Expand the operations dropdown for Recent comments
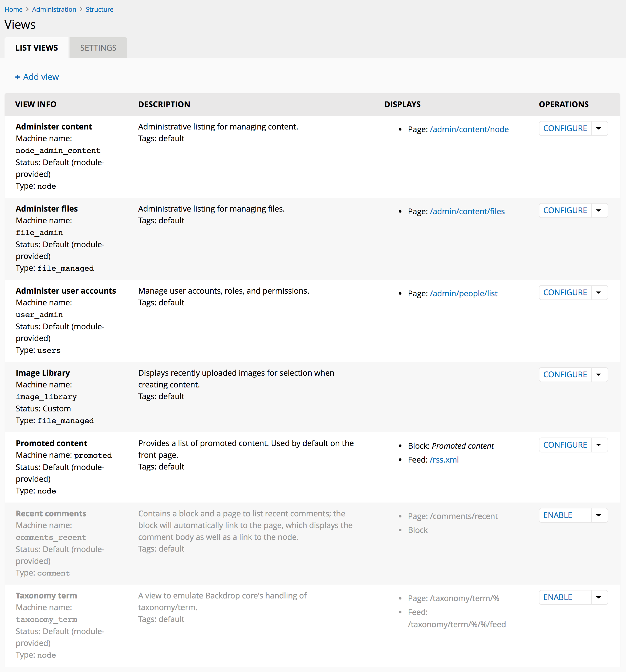626x672 pixels. click(x=599, y=515)
